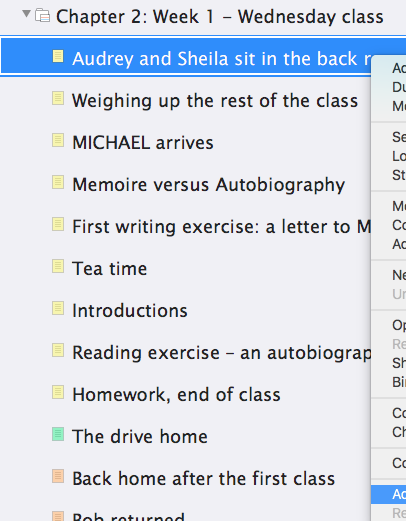Screen dimensions: 406x521
Task: Click the document icon next to Introductions
Action: tap(58, 308)
